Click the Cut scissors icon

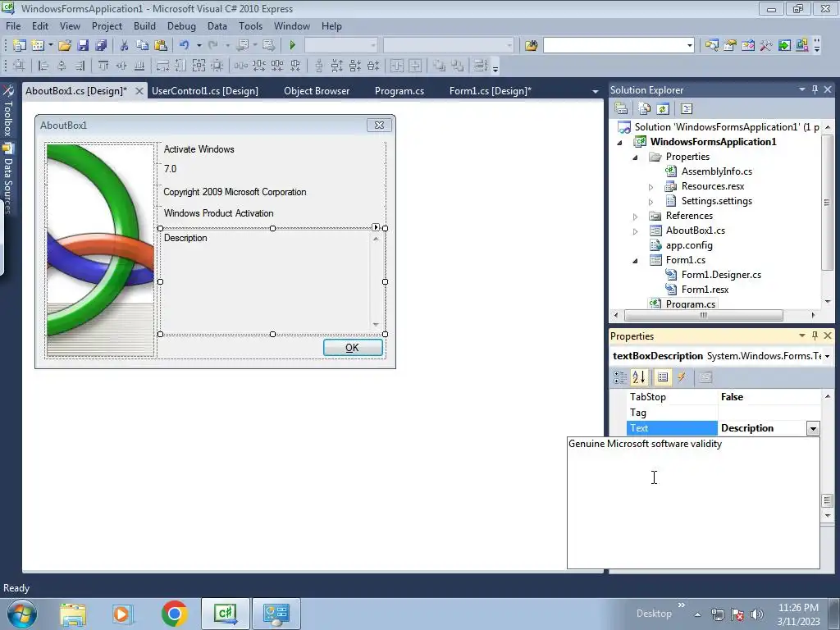[125, 46]
